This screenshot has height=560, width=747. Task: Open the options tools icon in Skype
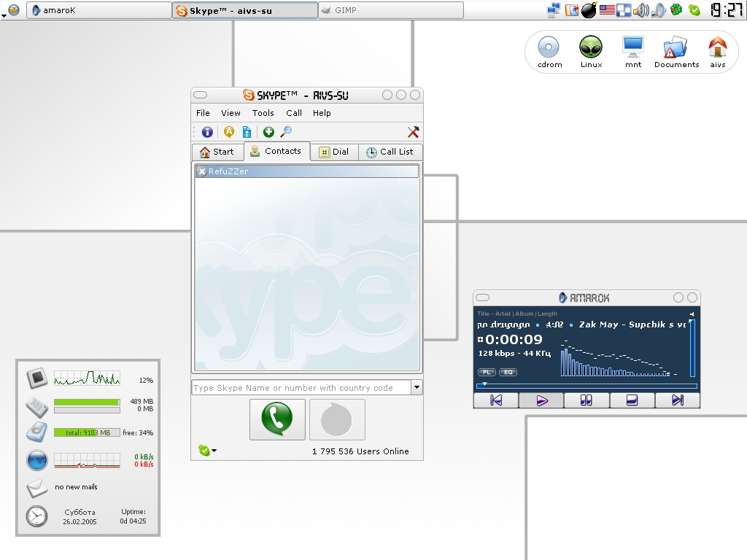(x=413, y=132)
